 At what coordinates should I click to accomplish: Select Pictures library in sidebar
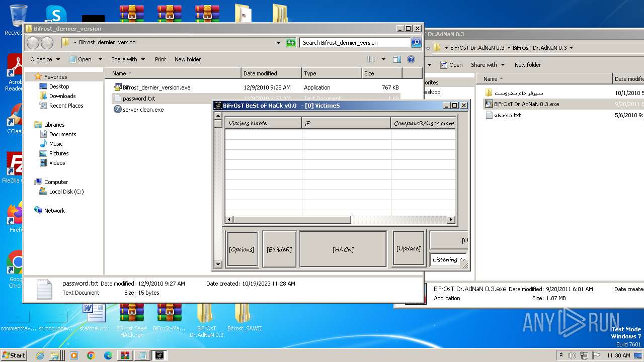(x=59, y=153)
